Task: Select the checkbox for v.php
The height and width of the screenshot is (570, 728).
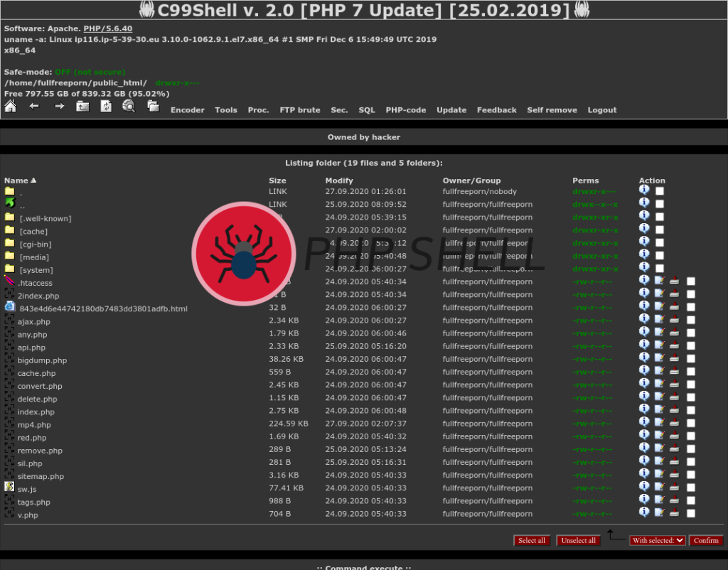Action: [691, 513]
